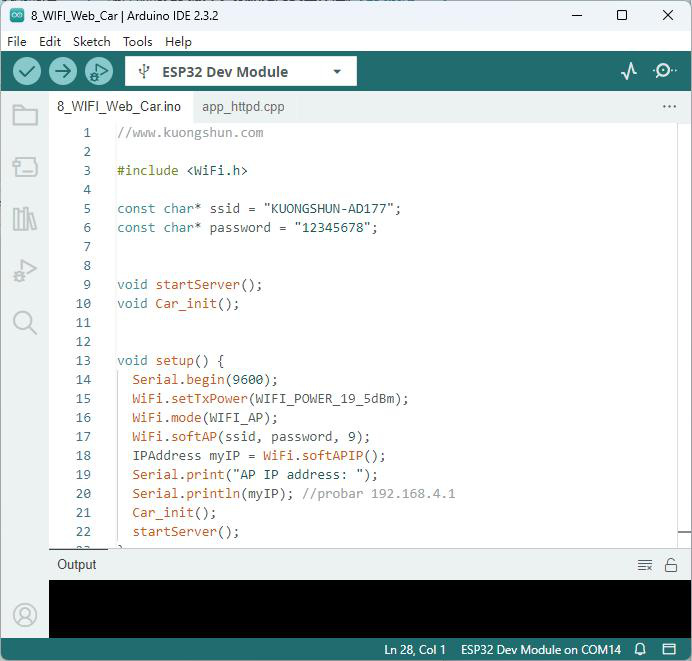Screen dimensions: 692x661
Task: Open the Library Manager panel
Action: pyautogui.click(x=25, y=218)
